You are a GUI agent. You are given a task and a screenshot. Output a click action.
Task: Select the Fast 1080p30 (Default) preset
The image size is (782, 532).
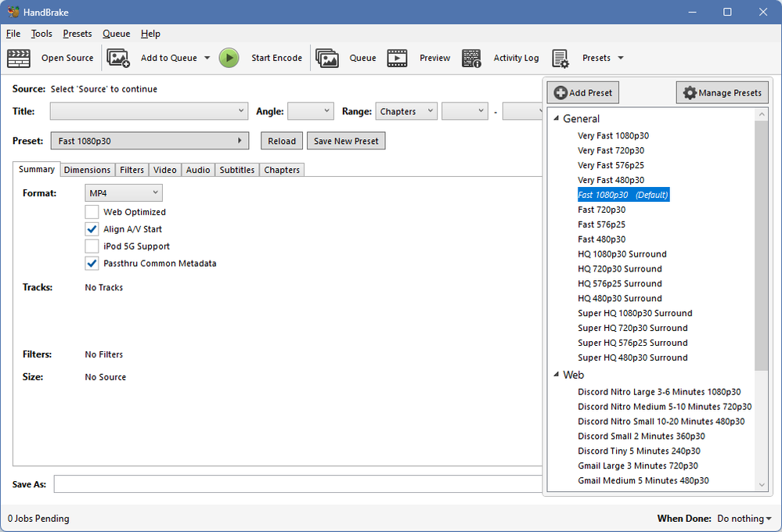(623, 195)
